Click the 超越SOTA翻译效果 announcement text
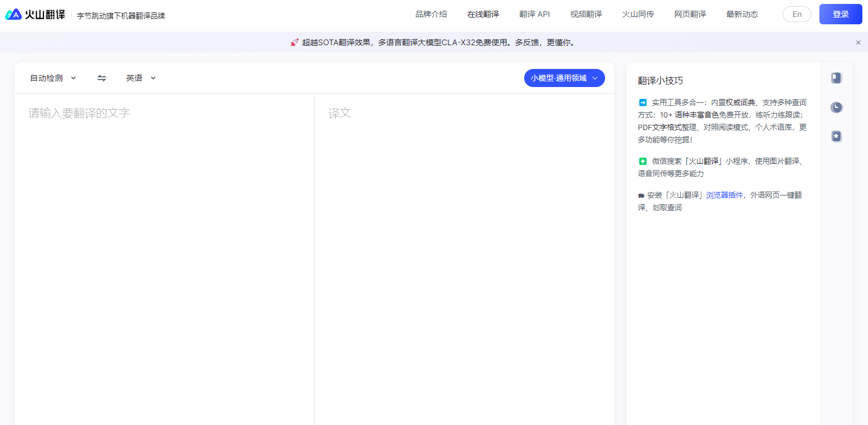The image size is (868, 425). (439, 42)
